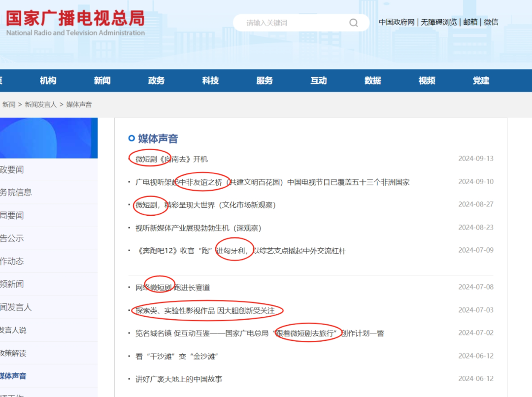Open the 中国政府网 link
Viewport: 532px width, 397px height.
pos(397,22)
